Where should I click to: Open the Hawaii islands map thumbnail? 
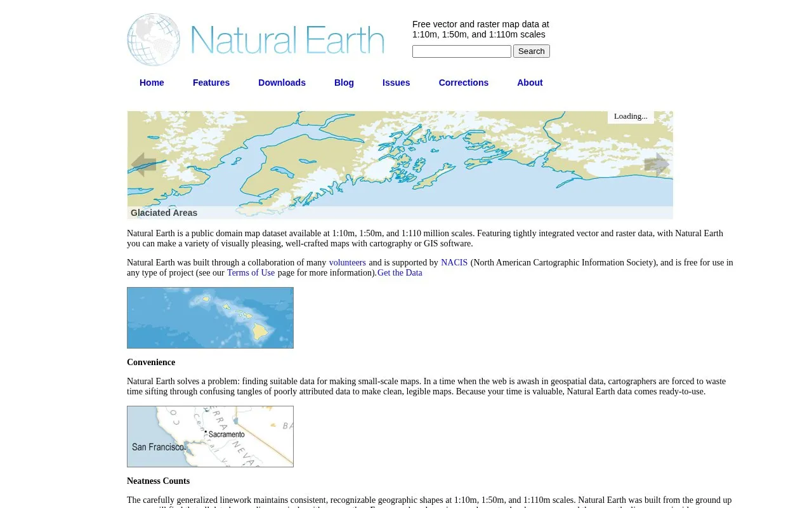(x=210, y=317)
